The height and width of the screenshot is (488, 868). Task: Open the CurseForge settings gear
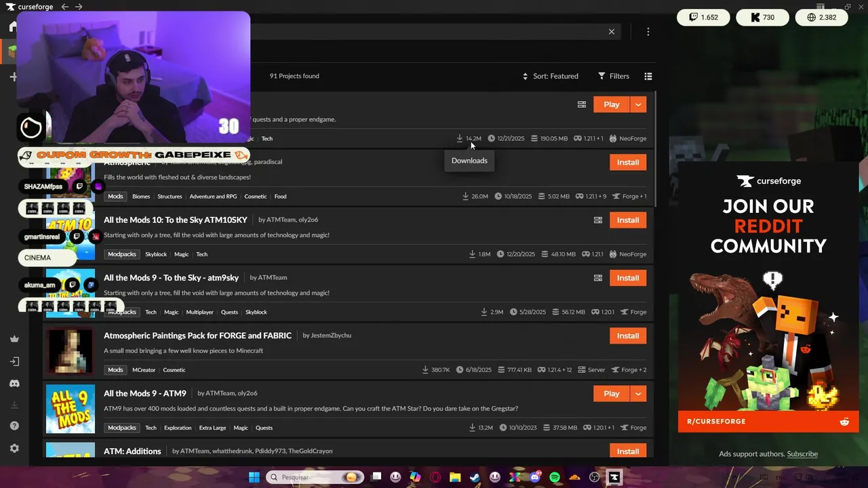click(x=14, y=448)
